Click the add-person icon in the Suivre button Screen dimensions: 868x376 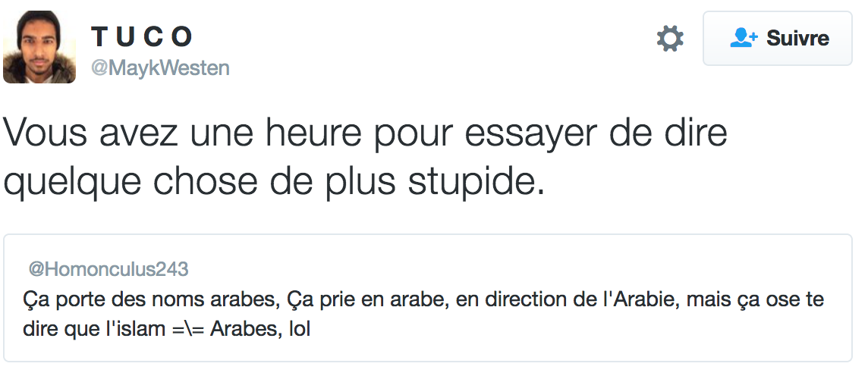point(744,38)
